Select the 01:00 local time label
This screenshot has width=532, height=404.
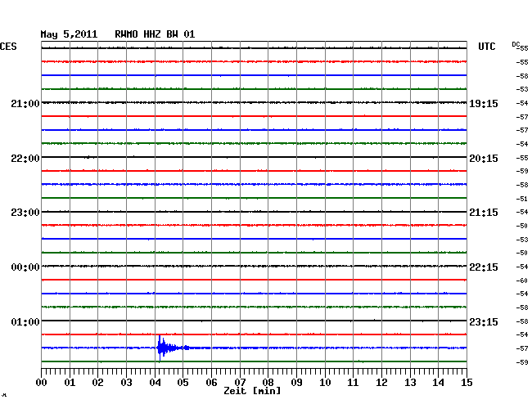(x=25, y=321)
